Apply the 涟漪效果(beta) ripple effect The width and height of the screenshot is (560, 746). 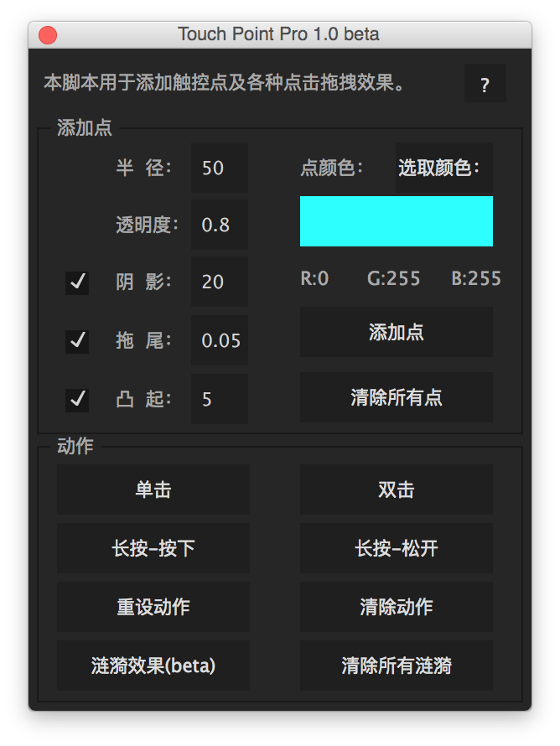coord(153,666)
